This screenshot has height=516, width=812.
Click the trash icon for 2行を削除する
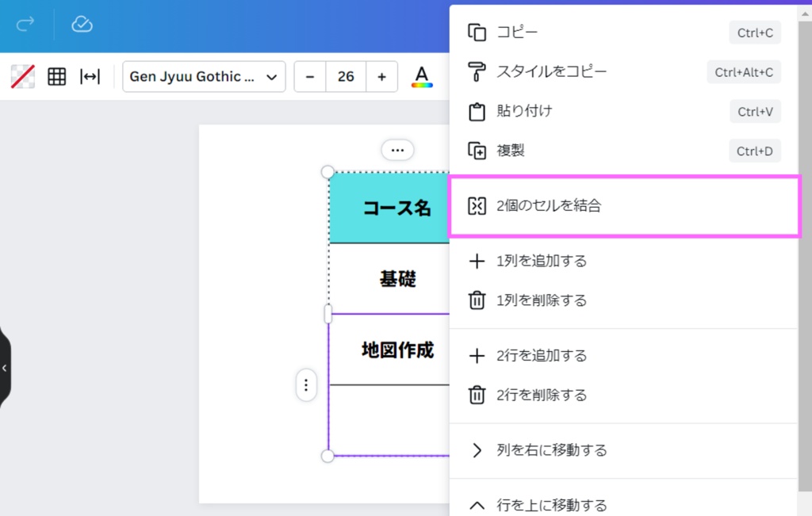tap(477, 395)
